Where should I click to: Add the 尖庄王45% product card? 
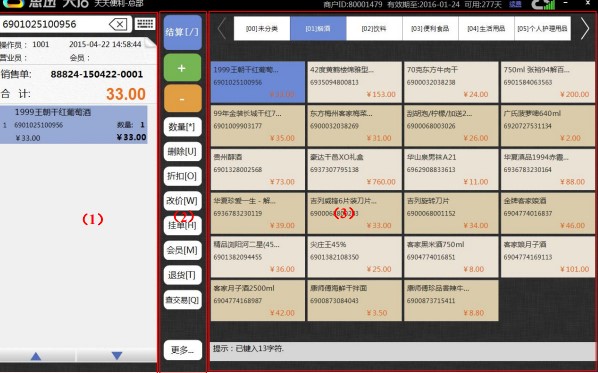point(354,257)
